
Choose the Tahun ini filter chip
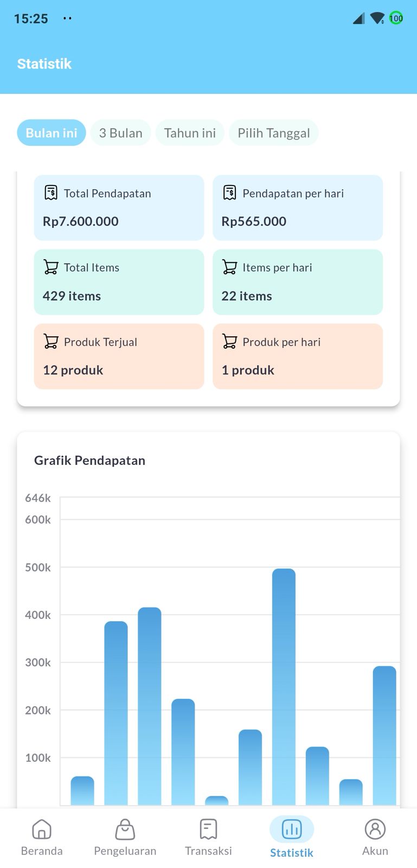coord(190,133)
